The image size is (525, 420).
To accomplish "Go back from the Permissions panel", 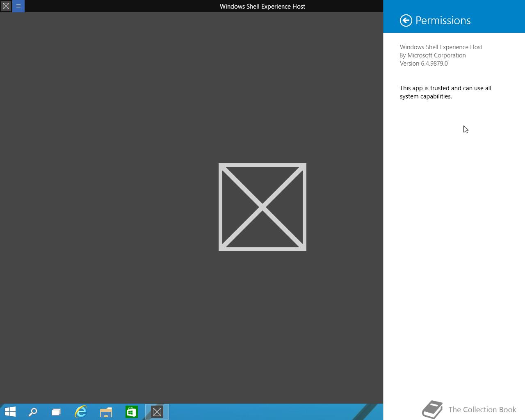I will click(x=406, y=21).
